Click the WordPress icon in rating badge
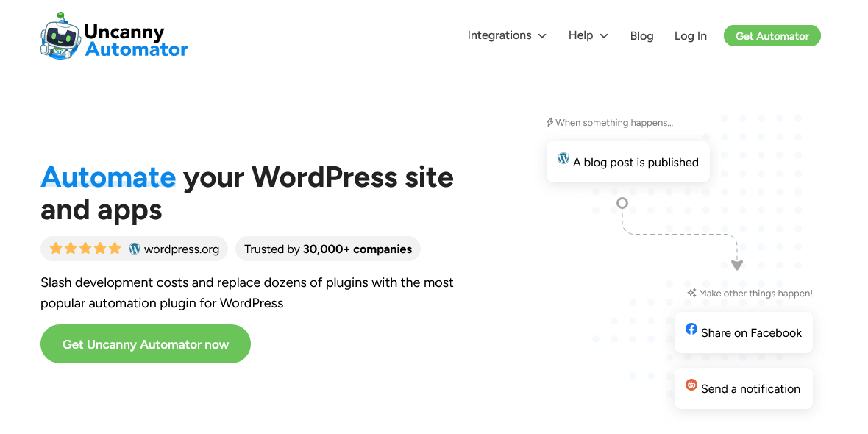Image resolution: width=868 pixels, height=434 pixels. coord(134,249)
